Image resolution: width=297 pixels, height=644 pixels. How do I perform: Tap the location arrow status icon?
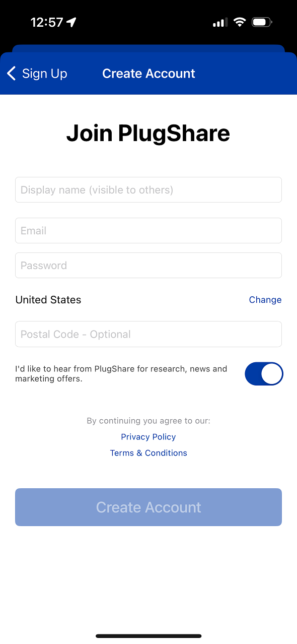tap(71, 22)
